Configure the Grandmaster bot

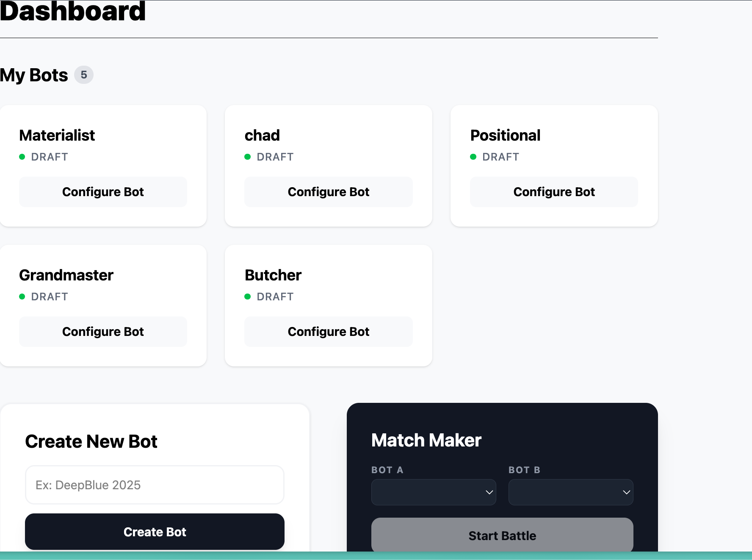[x=103, y=332]
